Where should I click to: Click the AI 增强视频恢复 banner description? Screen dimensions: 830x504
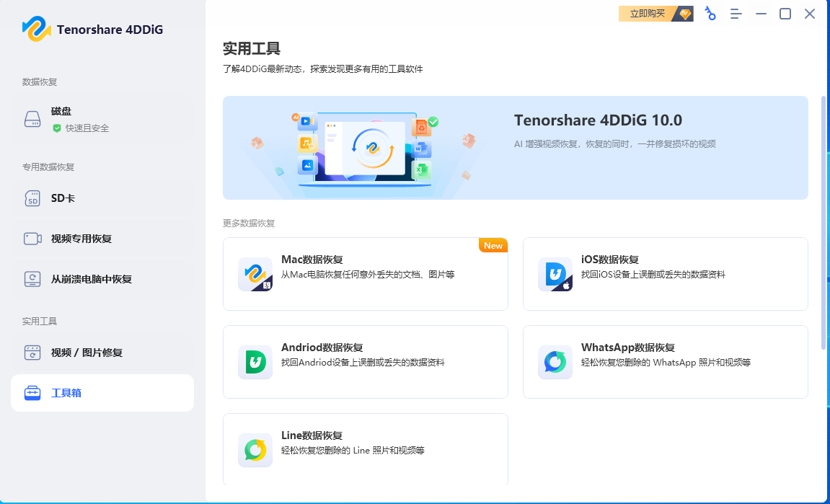tap(615, 144)
